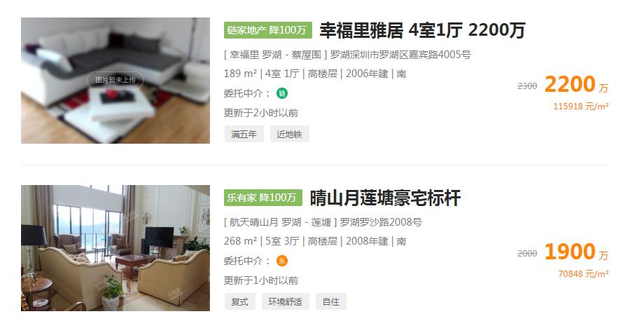Image resolution: width=644 pixels, height=321 pixels.
Task: Click the 2200 万 orange price
Action: [576, 85]
